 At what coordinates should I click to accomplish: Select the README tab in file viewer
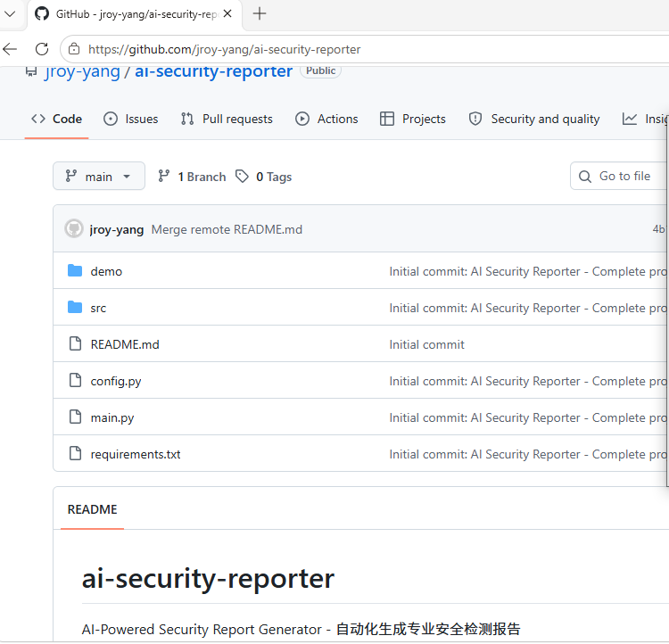click(x=92, y=509)
